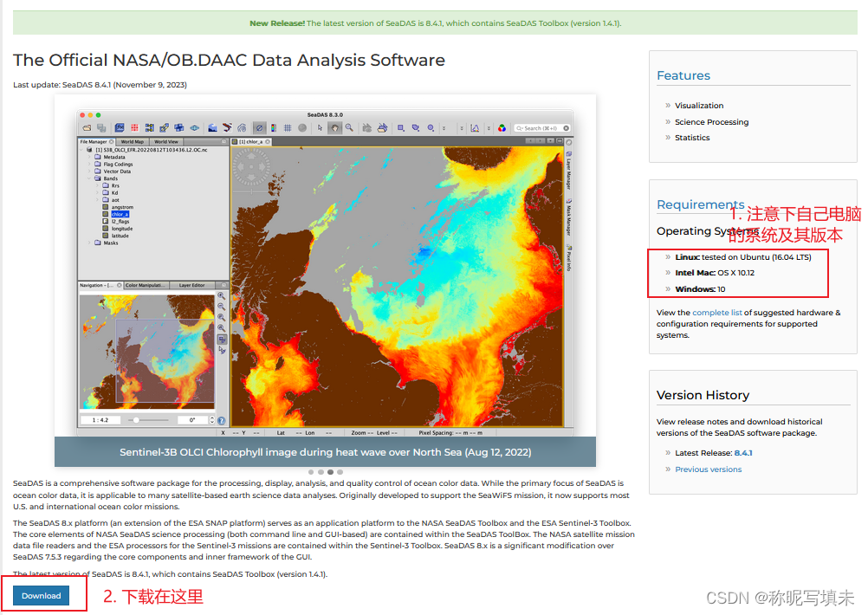Image resolution: width=868 pixels, height=615 pixels.
Task: Select second carousel dot indicator
Action: pyautogui.click(x=321, y=472)
